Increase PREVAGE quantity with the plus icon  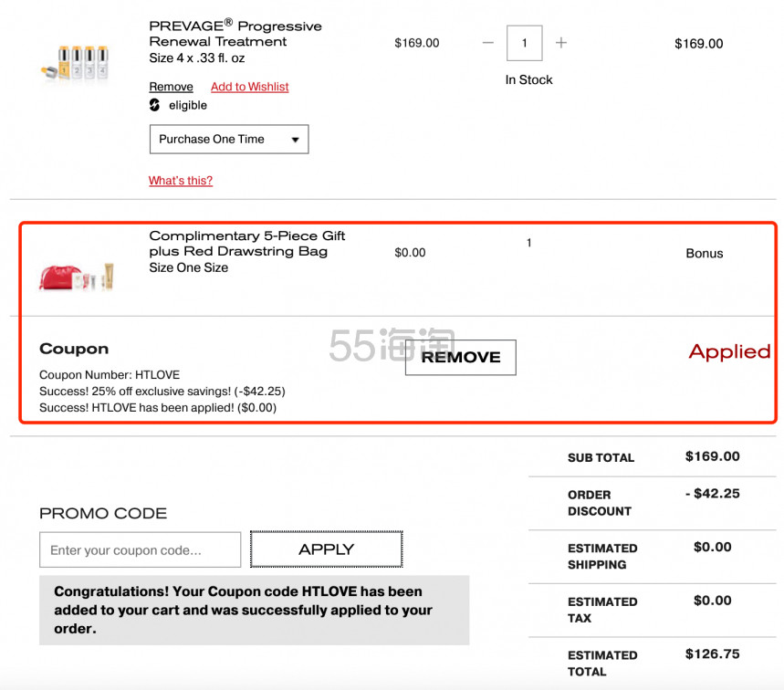[x=561, y=43]
